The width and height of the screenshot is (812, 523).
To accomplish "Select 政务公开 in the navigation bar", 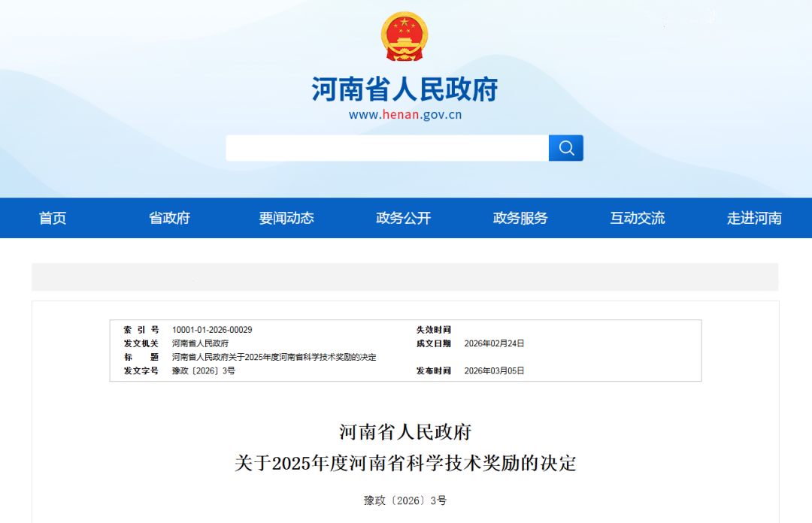I will (x=404, y=218).
